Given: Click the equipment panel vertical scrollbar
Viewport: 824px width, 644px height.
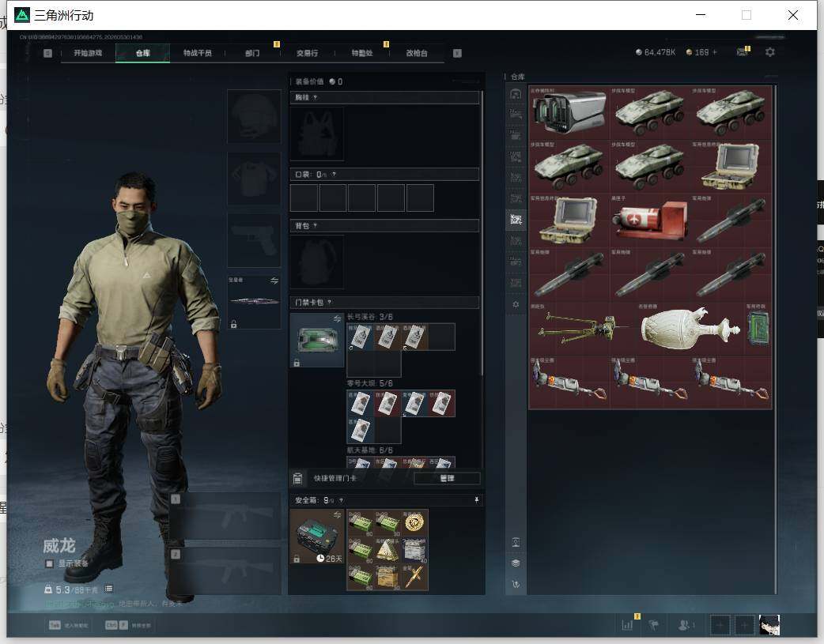Looking at the screenshot, I should [482, 234].
